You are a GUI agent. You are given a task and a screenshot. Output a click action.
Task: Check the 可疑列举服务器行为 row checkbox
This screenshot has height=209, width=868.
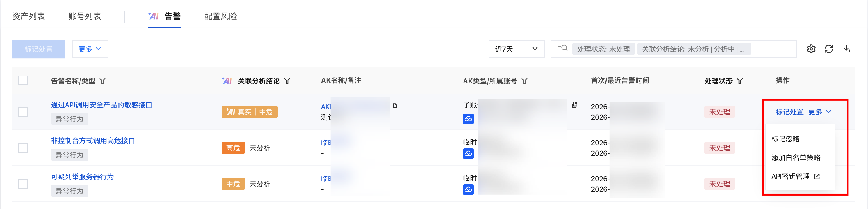pos(23,184)
